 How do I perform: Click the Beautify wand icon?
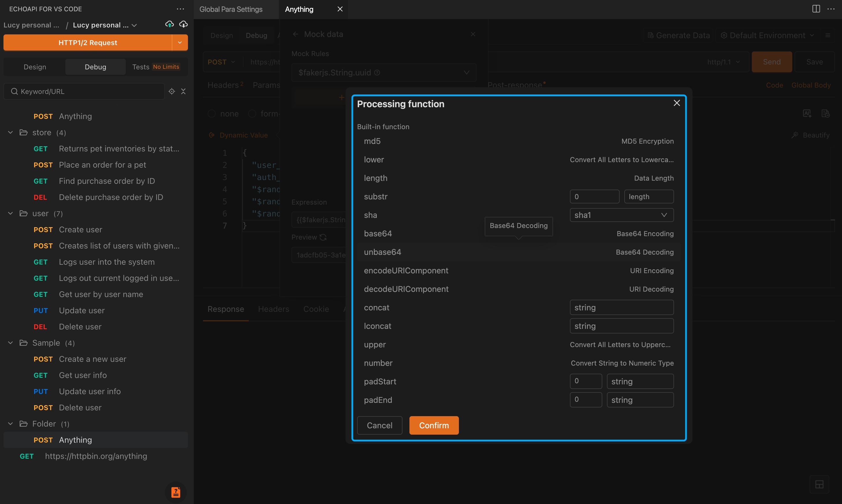795,135
